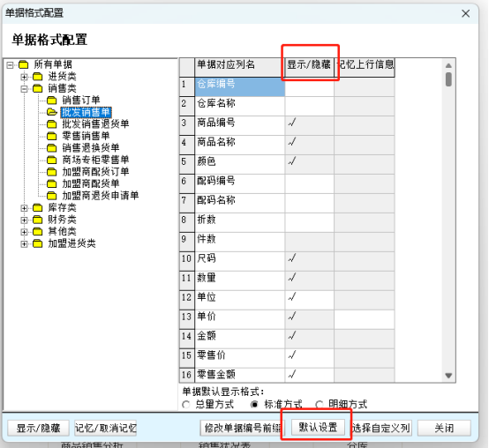Click the 商场专柜零售单 folder icon
Screen dimensions: 489x448
51,160
